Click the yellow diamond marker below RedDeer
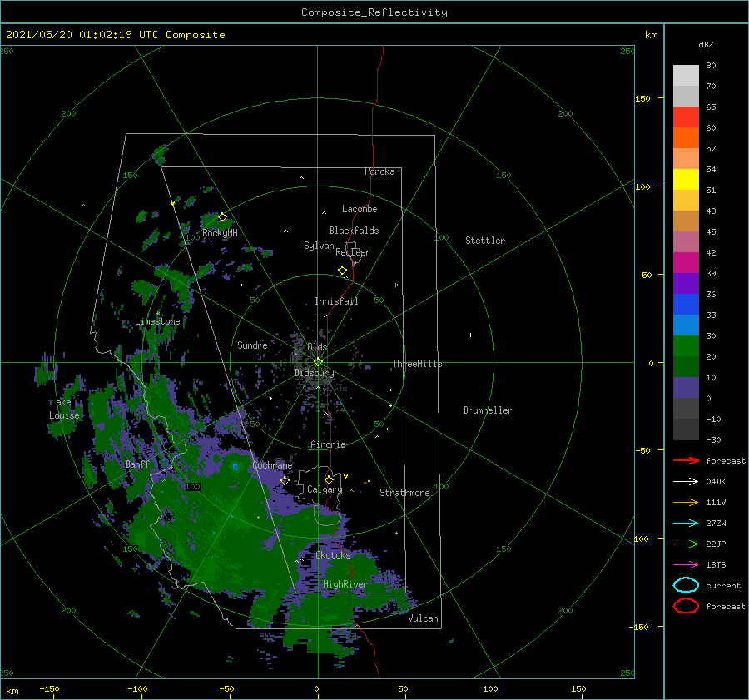 (x=343, y=271)
